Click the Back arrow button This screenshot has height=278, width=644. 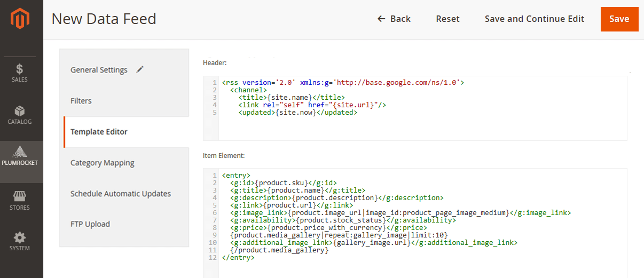(x=394, y=19)
